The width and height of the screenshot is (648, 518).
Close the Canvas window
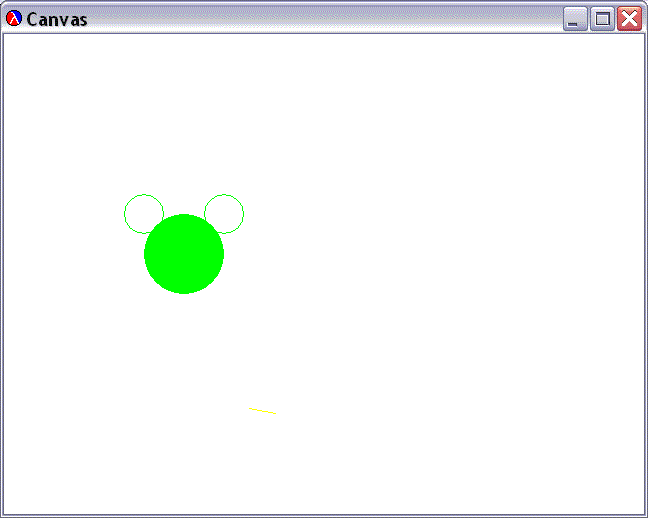(x=629, y=19)
